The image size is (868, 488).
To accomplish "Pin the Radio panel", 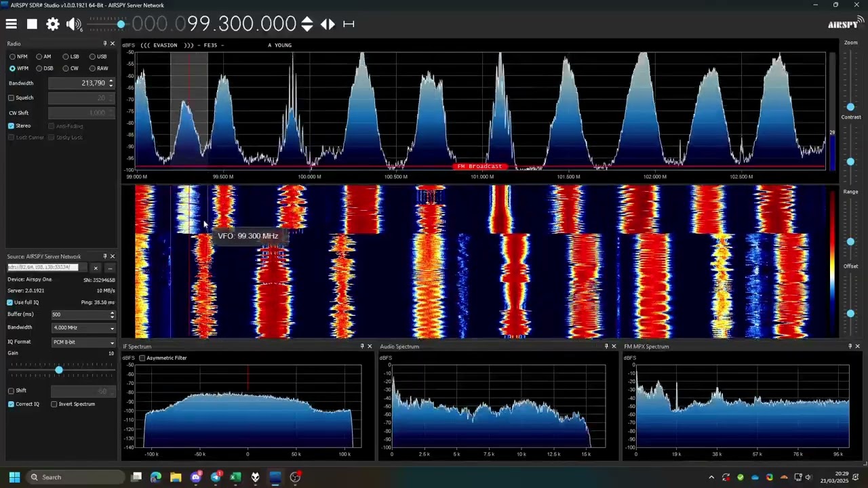I will (x=104, y=43).
